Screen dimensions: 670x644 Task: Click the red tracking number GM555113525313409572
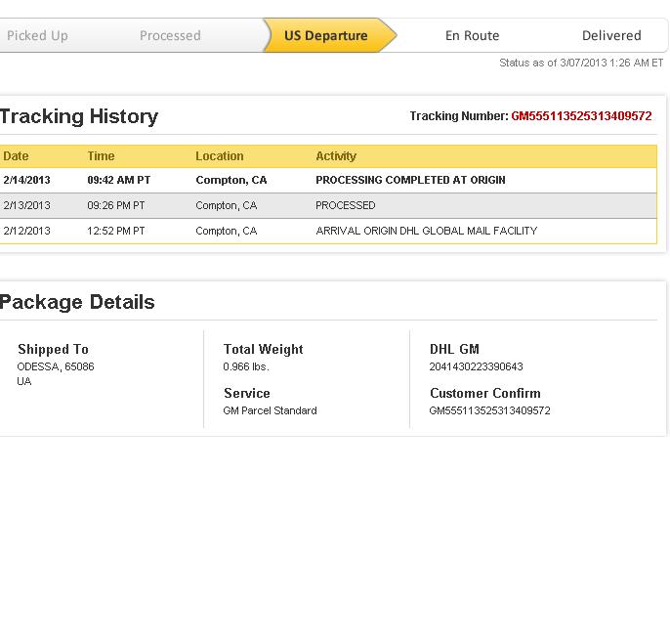click(581, 116)
